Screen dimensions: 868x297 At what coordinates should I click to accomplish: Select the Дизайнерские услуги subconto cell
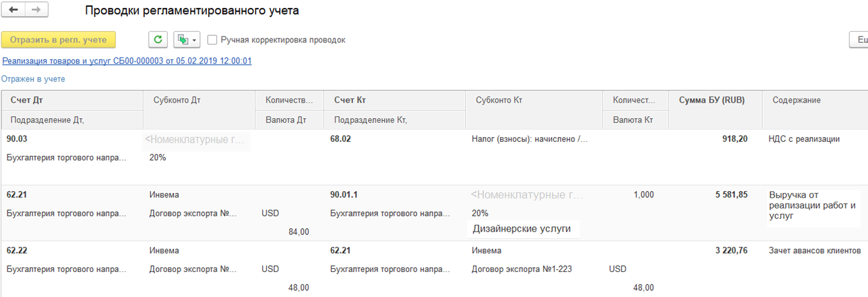522,229
